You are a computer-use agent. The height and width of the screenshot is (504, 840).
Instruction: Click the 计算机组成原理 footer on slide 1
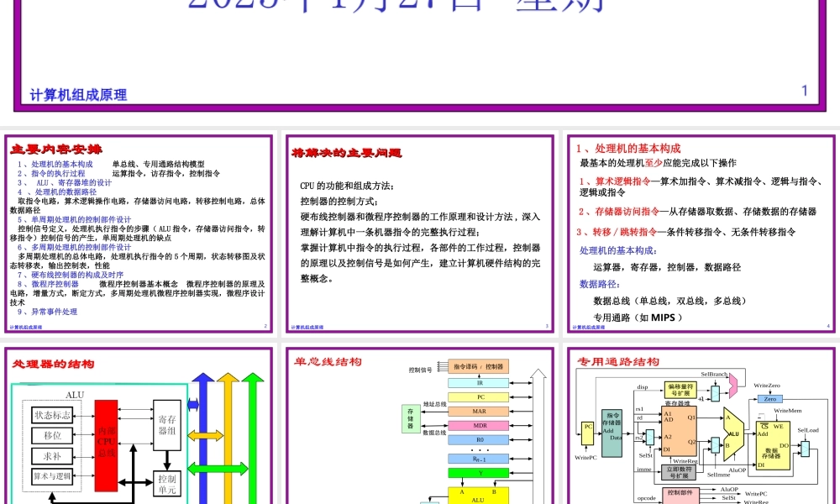coord(78,95)
